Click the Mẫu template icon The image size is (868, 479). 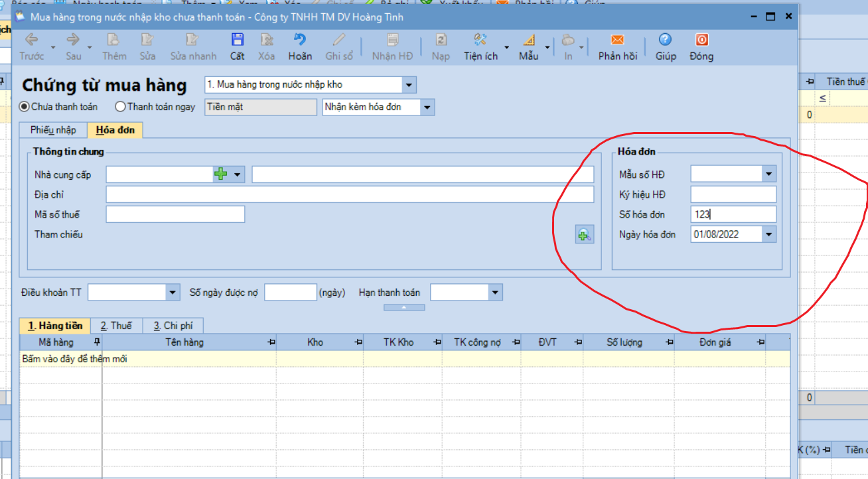[x=529, y=40]
